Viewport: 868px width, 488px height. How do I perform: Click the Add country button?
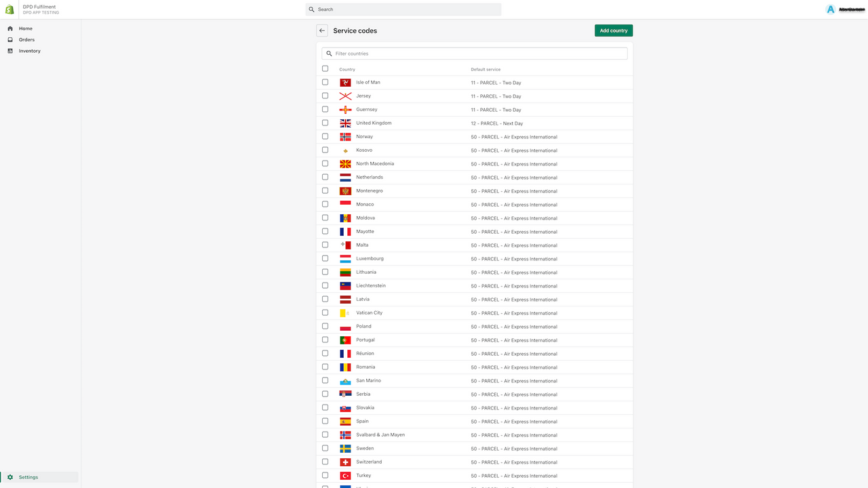(x=613, y=30)
